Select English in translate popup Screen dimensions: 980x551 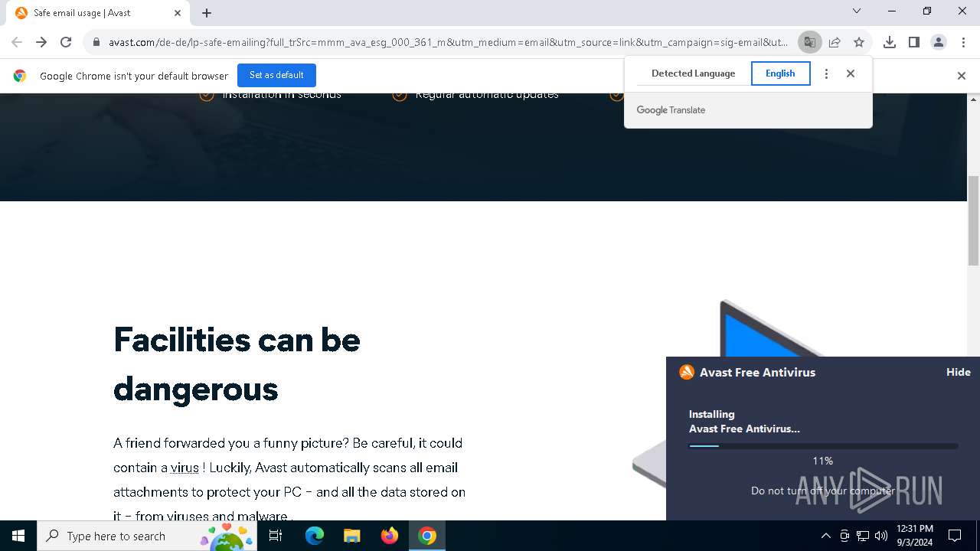780,73
